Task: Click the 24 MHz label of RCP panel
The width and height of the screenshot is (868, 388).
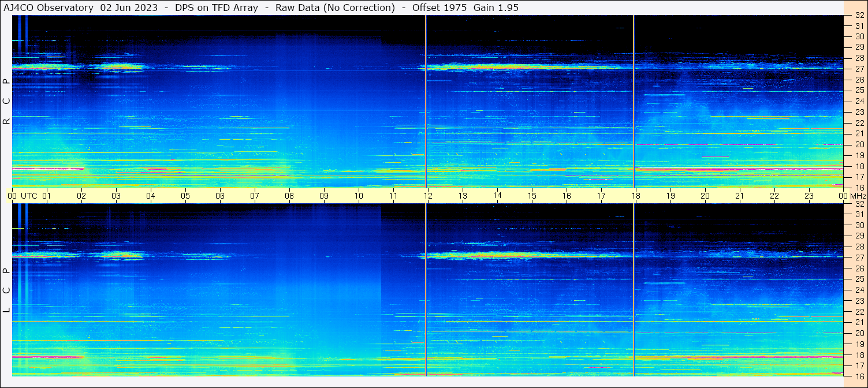Action: click(859, 101)
